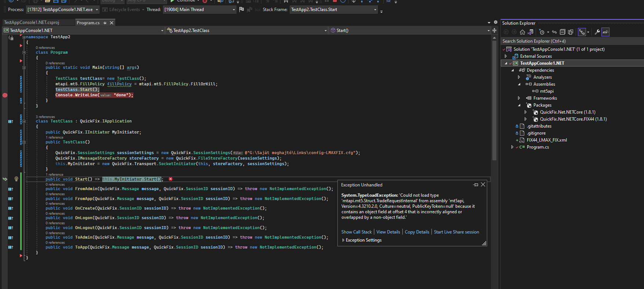
Task: Click Solution Explorer forward navigation arrow
Action: pos(514,32)
